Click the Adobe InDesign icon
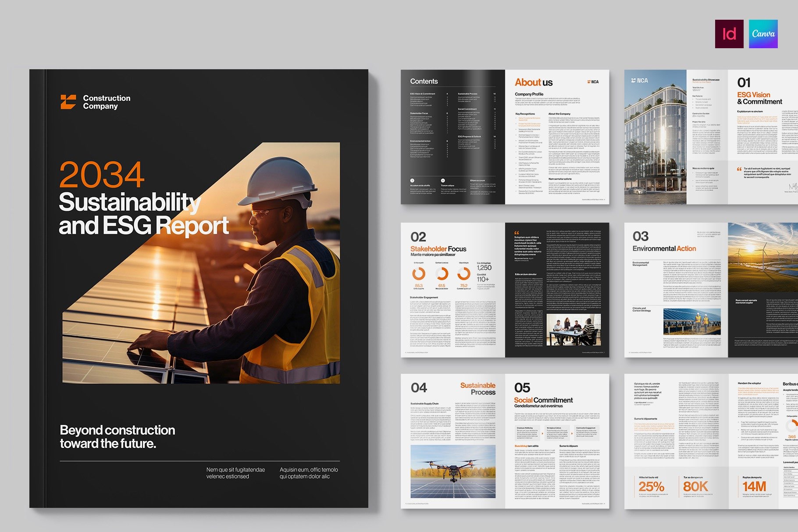Viewport: 798px width, 532px height. point(729,34)
